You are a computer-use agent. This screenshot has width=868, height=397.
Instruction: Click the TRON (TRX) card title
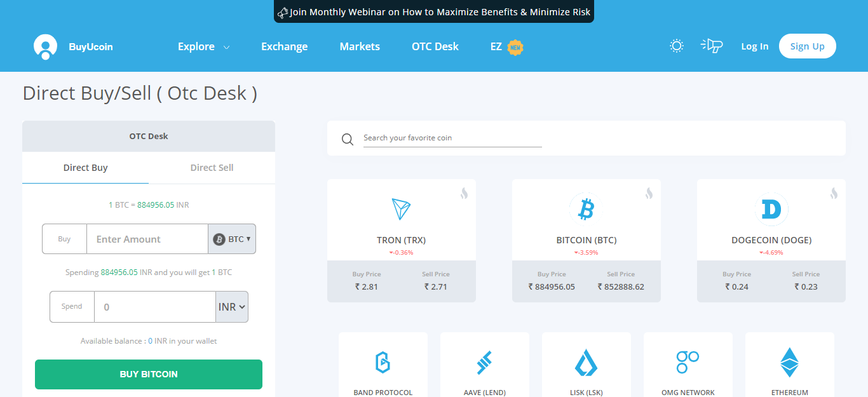401,240
